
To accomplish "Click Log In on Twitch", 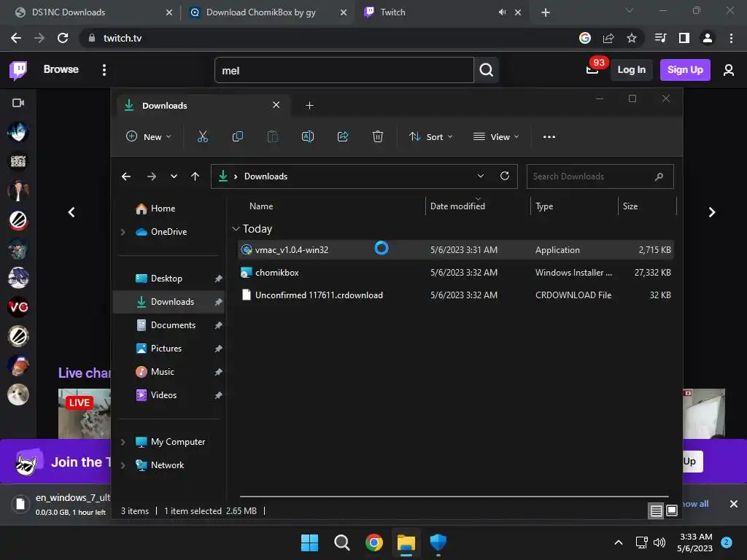I will pyautogui.click(x=631, y=70).
